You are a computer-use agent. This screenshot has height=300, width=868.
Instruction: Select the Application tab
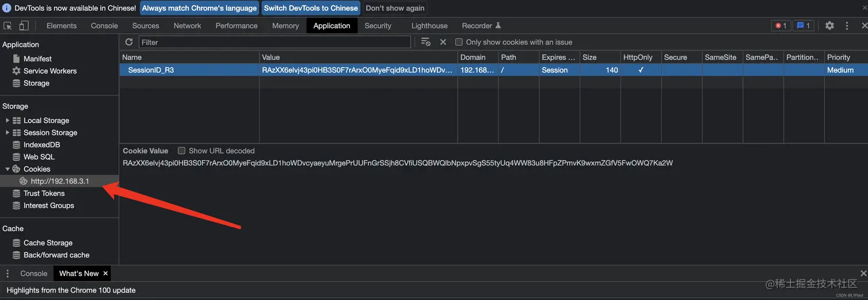pos(332,26)
